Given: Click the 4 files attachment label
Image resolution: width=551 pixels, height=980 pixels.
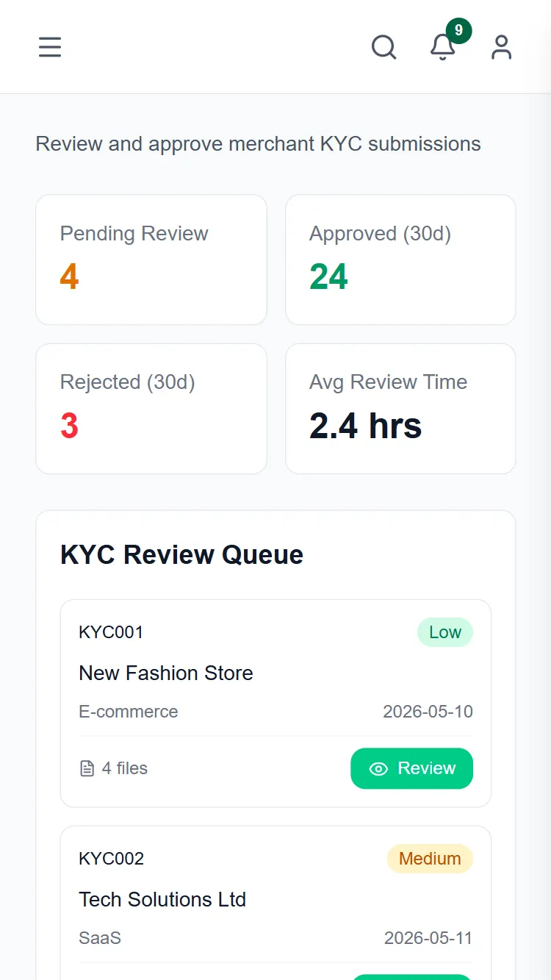Looking at the screenshot, I should [125, 768].
